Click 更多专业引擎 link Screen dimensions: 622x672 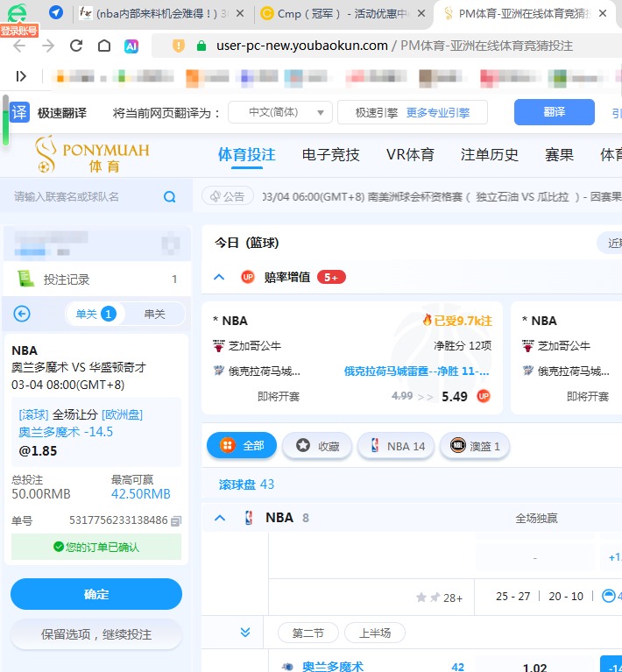pyautogui.click(x=438, y=113)
